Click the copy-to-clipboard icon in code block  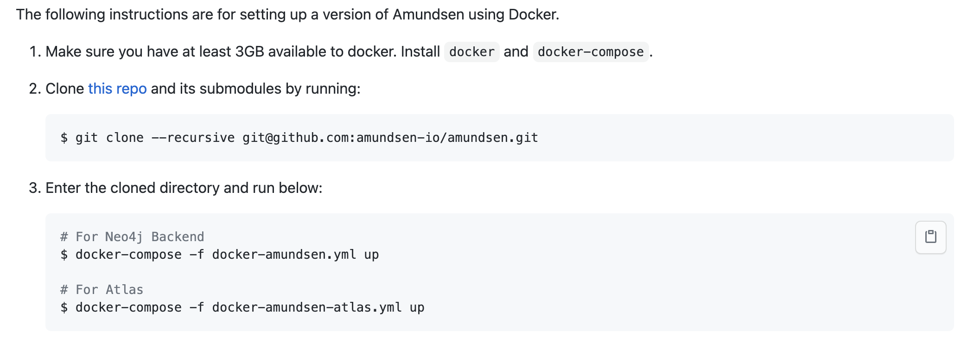coord(930,237)
